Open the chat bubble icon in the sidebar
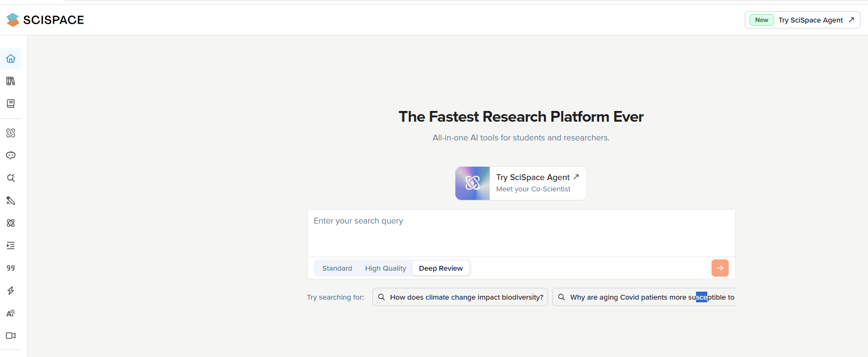This screenshot has width=868, height=357. [x=11, y=155]
